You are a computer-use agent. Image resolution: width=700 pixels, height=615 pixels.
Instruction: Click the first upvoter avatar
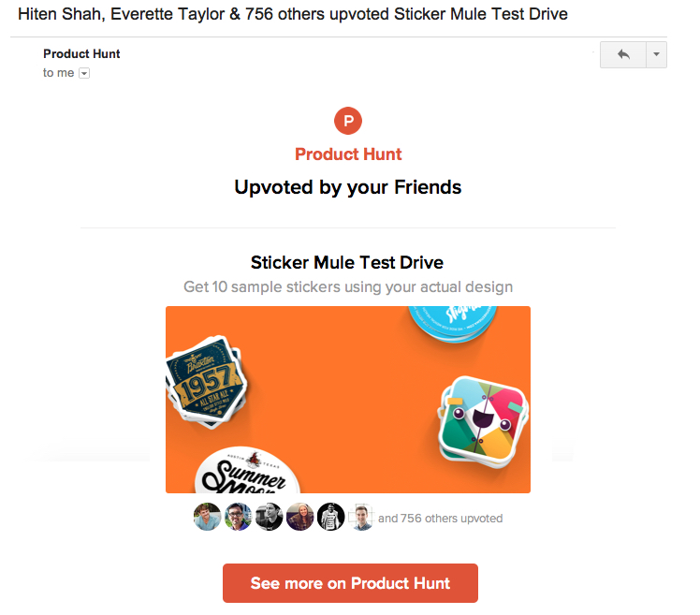[x=207, y=517]
